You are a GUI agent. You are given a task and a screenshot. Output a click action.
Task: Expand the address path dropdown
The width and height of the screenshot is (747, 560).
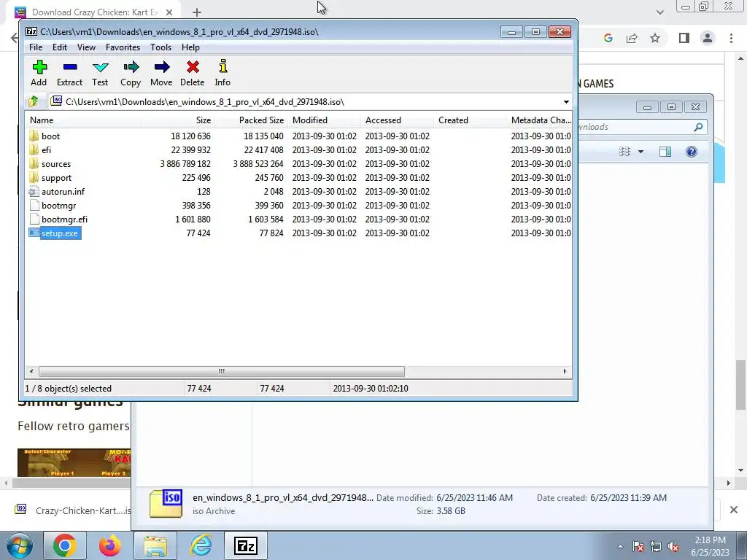point(566,102)
